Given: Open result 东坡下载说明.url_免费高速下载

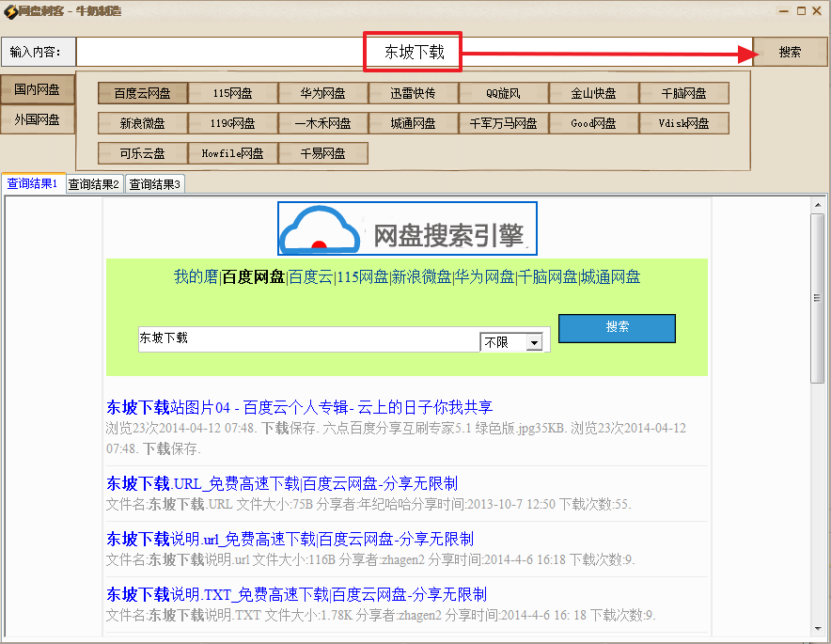Looking at the screenshot, I should click(x=290, y=539).
